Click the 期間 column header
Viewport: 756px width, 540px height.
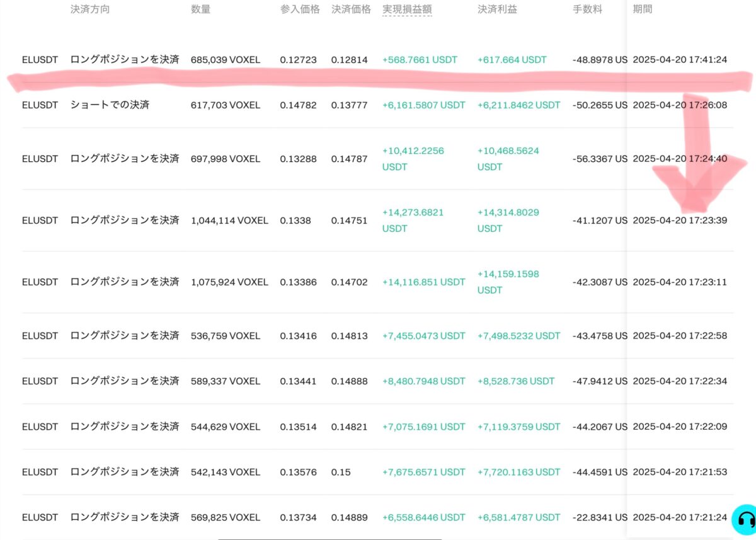click(643, 9)
